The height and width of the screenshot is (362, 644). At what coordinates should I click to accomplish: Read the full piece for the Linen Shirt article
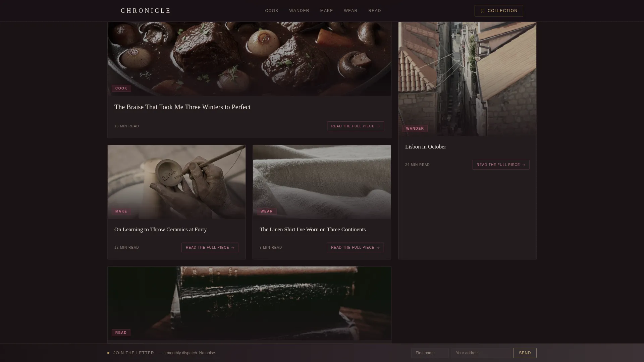tap(355, 248)
